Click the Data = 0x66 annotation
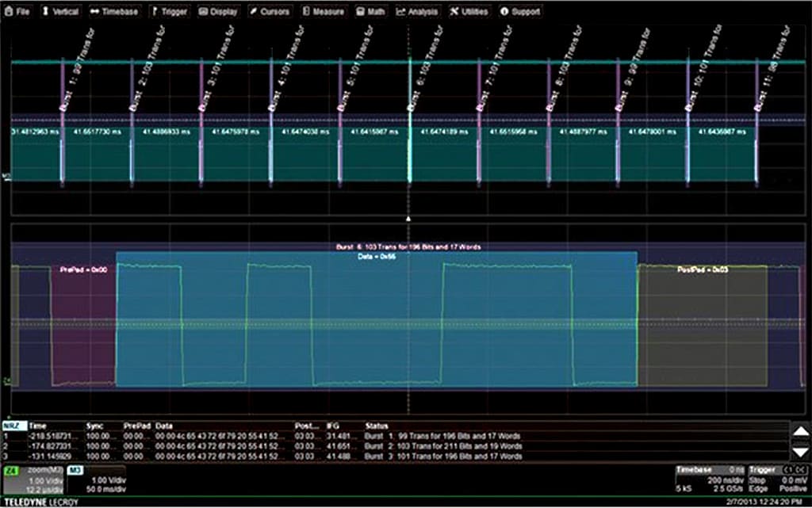Image resolution: width=812 pixels, height=508 pixels. tap(377, 257)
